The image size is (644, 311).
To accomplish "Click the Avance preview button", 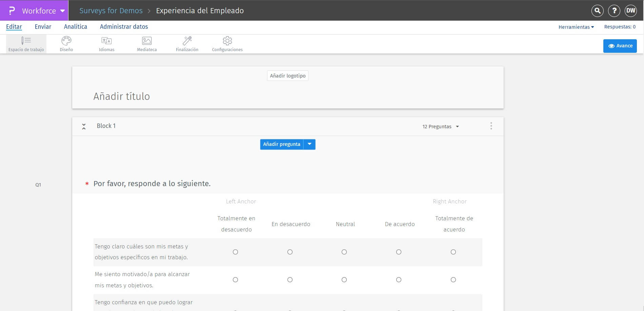I will click(x=620, y=45).
